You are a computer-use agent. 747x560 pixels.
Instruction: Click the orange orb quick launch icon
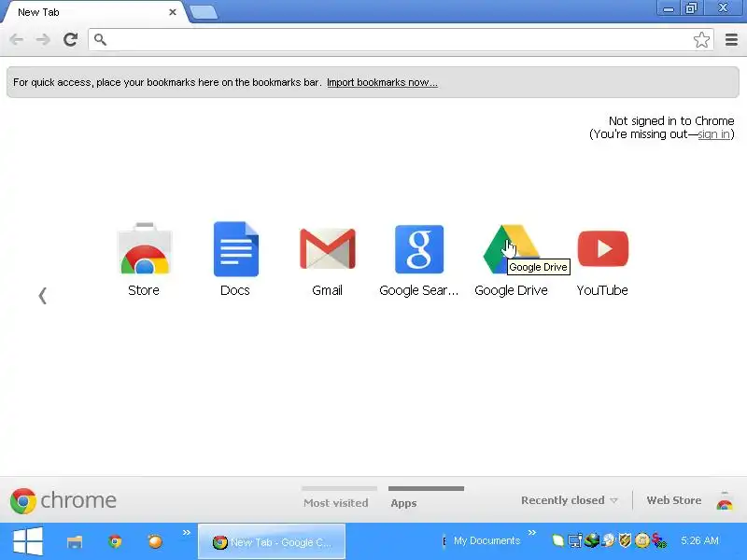(155, 541)
